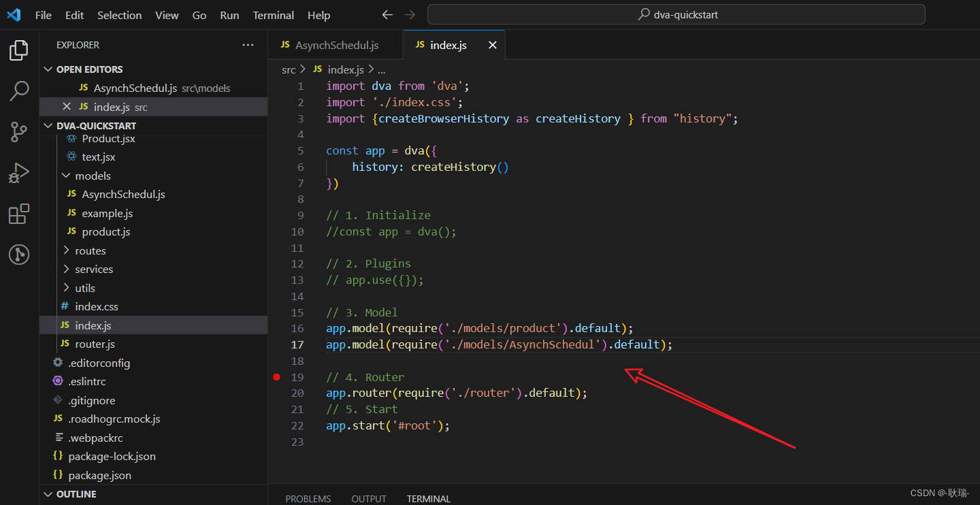Click the dva-quickstart search bar
The width and height of the screenshot is (980, 505).
pyautogui.click(x=676, y=14)
